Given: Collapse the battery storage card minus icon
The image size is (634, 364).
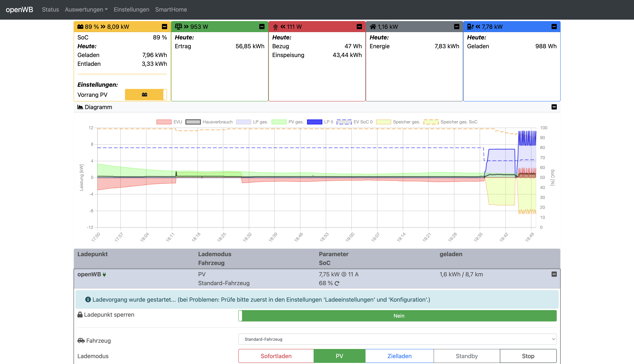Looking at the screenshot, I should 164,27.
